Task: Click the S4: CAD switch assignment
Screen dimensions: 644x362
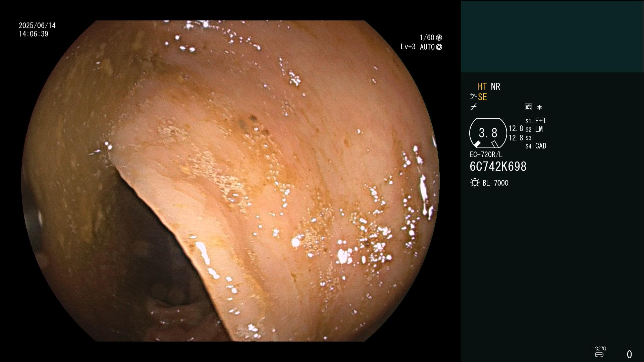Action: [536, 146]
